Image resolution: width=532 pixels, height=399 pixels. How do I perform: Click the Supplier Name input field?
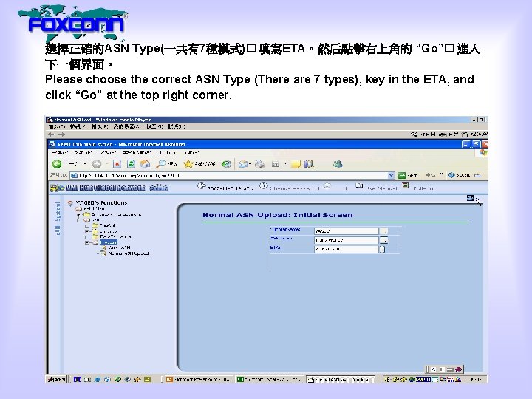(346, 231)
